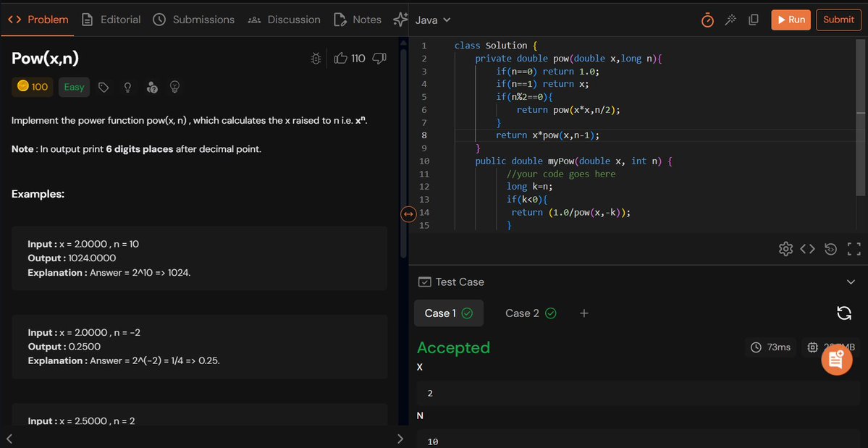Click the code editor vertical scrollbar
This screenshot has height=448, width=868.
pyautogui.click(x=861, y=116)
